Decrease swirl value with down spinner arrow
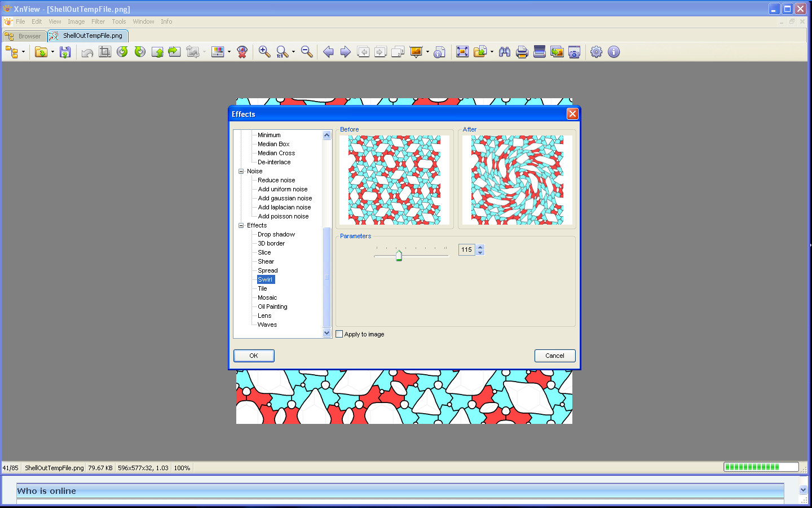This screenshot has height=508, width=812. point(480,252)
